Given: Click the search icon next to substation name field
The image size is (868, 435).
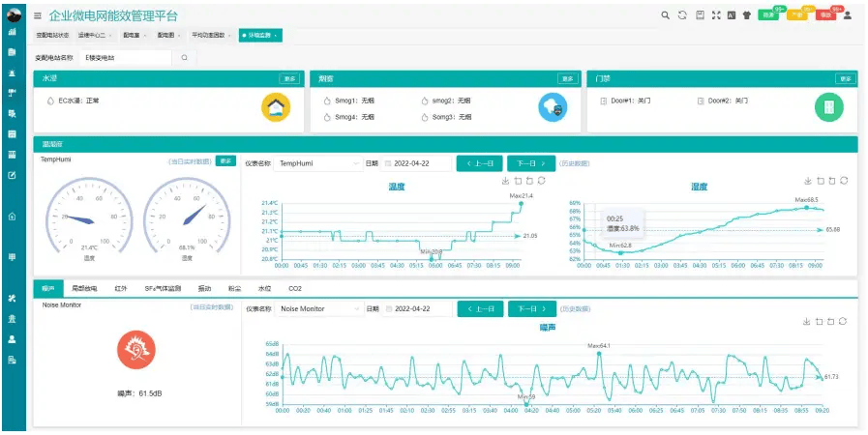Looking at the screenshot, I should coord(184,58).
